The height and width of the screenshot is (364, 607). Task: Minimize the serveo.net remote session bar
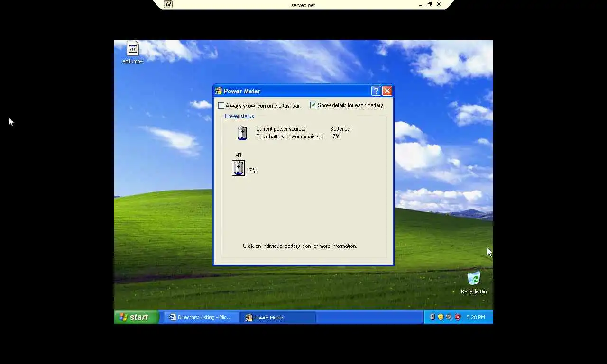tap(421, 5)
